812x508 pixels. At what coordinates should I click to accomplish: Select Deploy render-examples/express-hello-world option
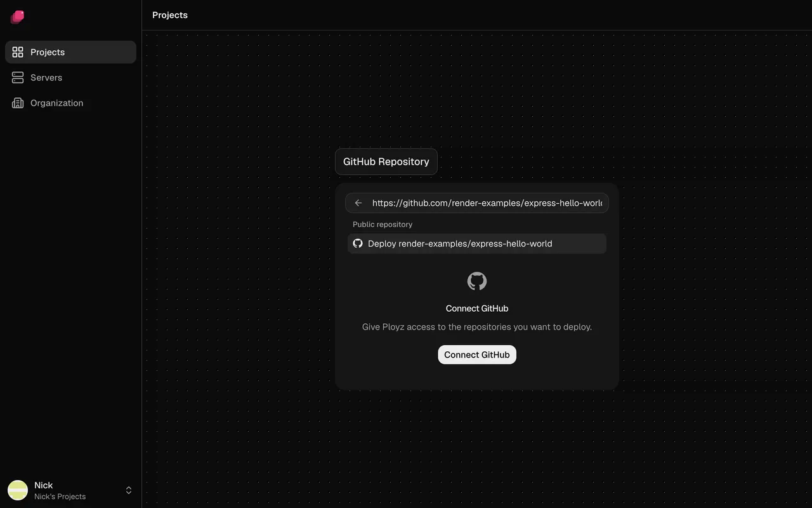click(x=477, y=243)
